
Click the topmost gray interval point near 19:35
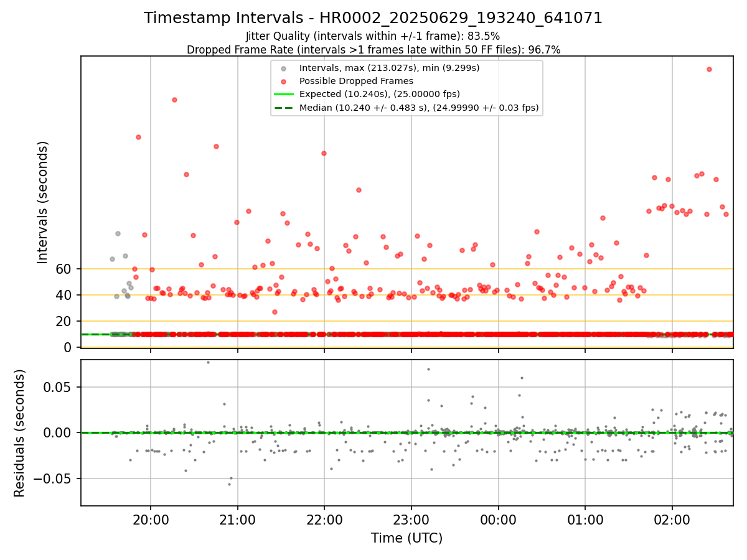coord(118,233)
